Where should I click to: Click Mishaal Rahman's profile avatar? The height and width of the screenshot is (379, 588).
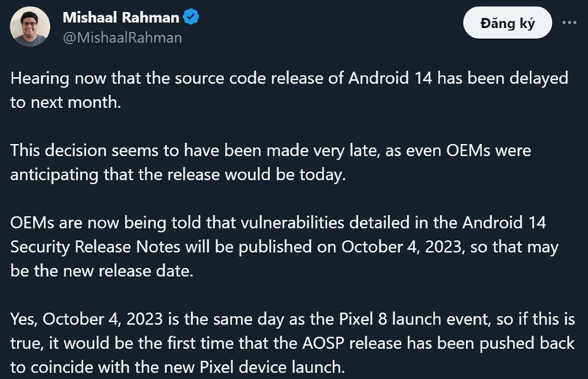click(30, 26)
